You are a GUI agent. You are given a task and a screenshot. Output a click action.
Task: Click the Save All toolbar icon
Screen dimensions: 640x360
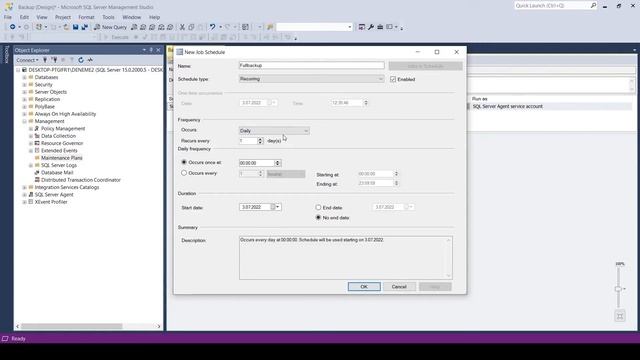[x=84, y=27]
